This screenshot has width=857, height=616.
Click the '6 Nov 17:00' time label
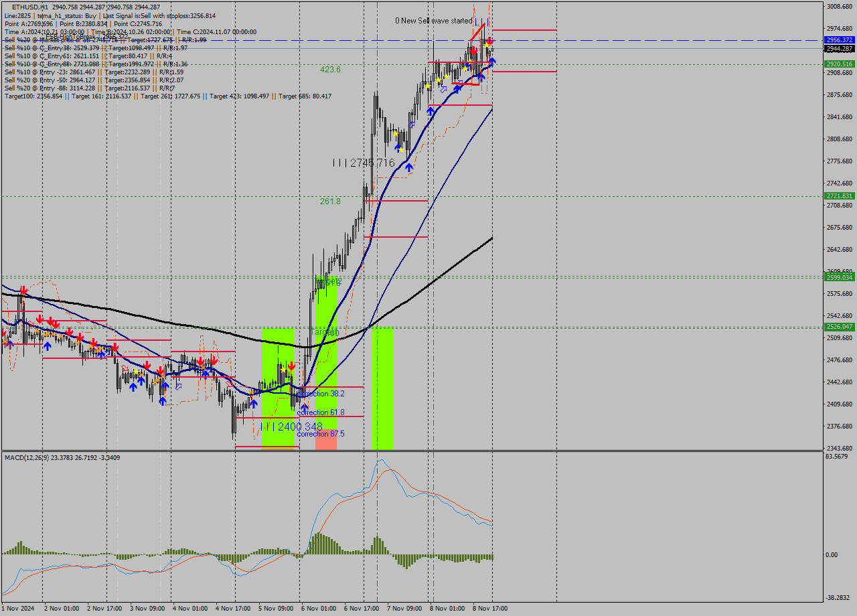click(x=361, y=609)
